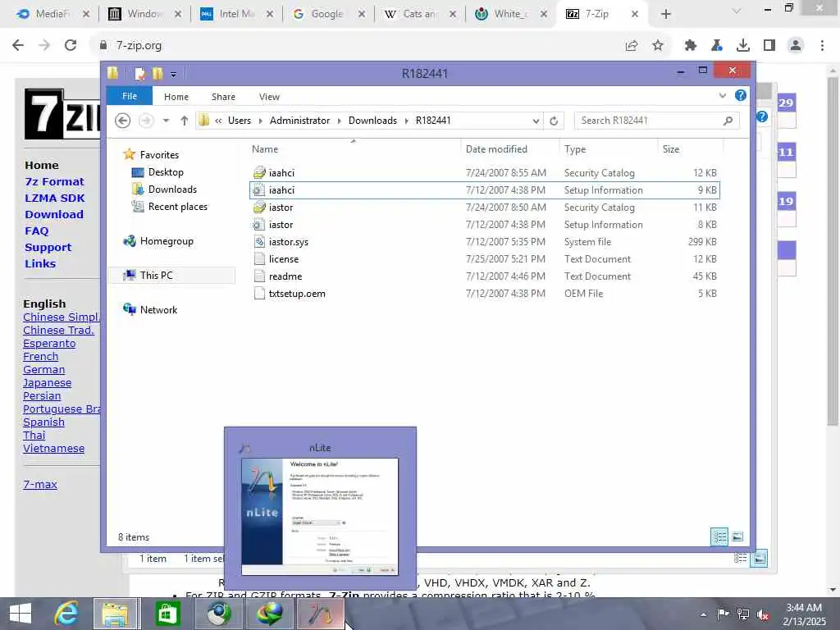Viewport: 840px width, 630px height.
Task: Switch to large icons view in Explorer
Action: 737,536
